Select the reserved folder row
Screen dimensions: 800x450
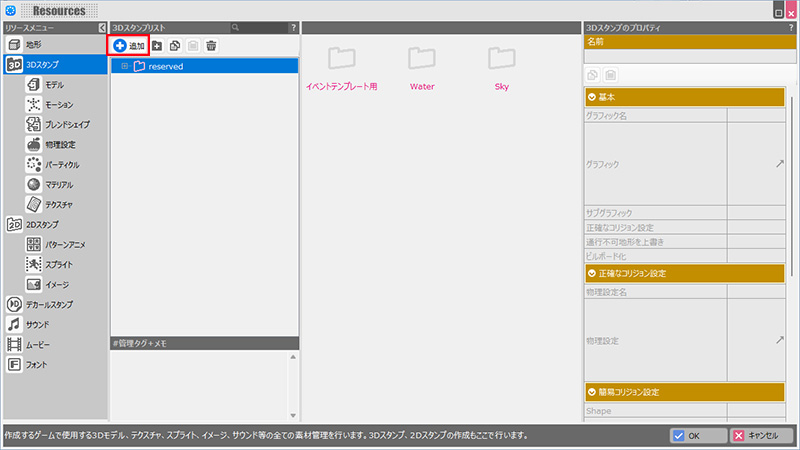point(205,66)
